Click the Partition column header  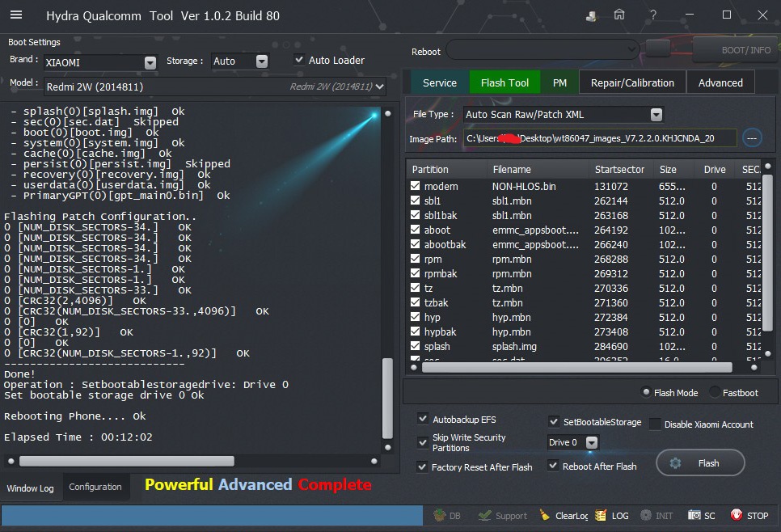coord(447,169)
